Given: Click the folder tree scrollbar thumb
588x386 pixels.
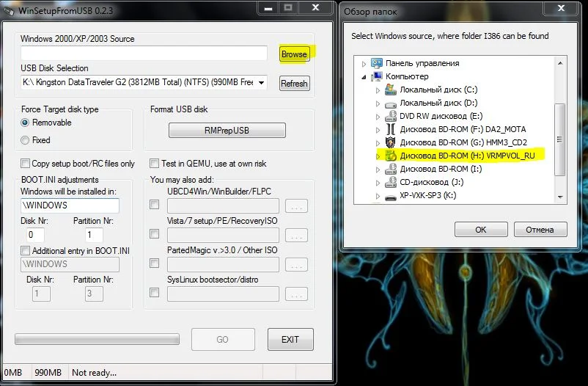Looking at the screenshot, I should click(560, 139).
